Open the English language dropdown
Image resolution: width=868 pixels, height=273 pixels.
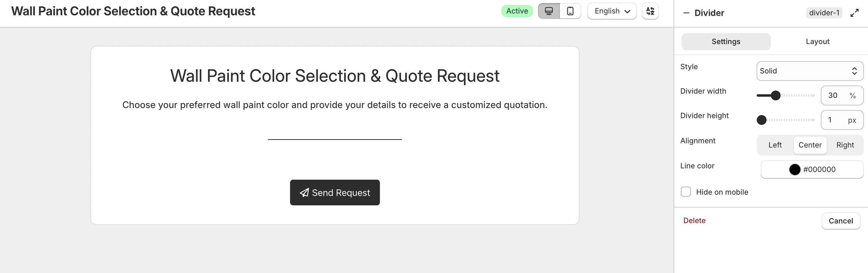612,11
